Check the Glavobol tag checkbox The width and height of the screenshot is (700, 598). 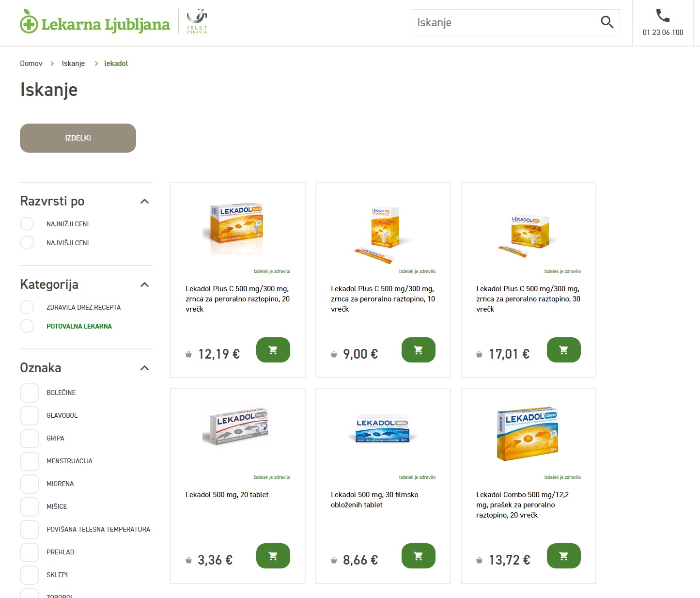coord(30,416)
